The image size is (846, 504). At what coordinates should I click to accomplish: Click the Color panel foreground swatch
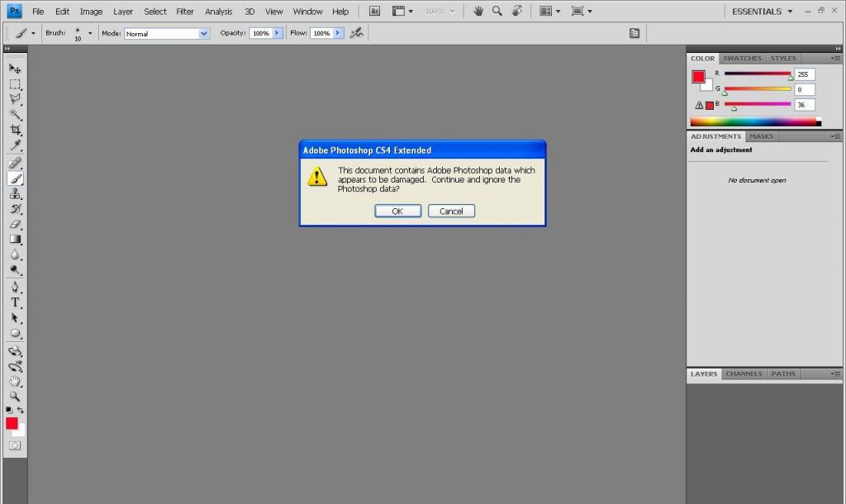pyautogui.click(x=698, y=77)
